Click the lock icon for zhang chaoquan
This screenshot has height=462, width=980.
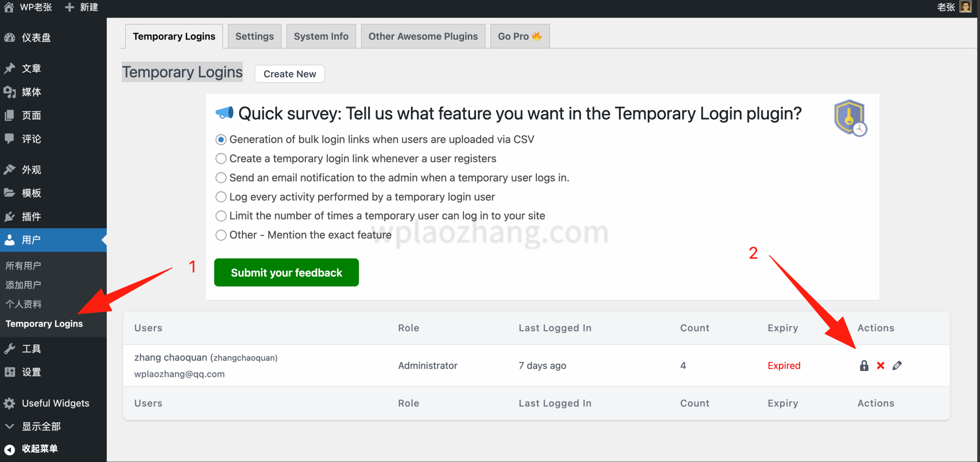864,366
